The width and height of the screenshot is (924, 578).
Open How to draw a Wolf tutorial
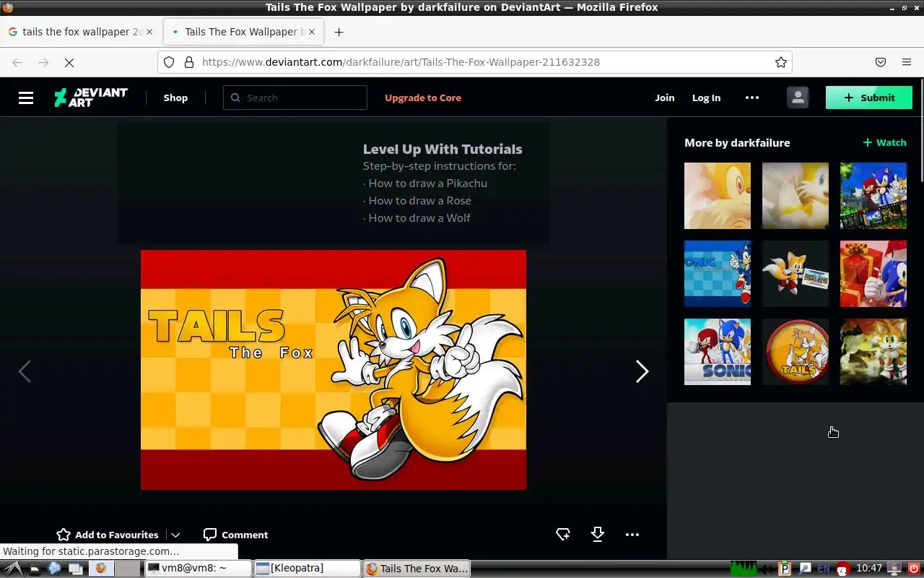point(419,218)
